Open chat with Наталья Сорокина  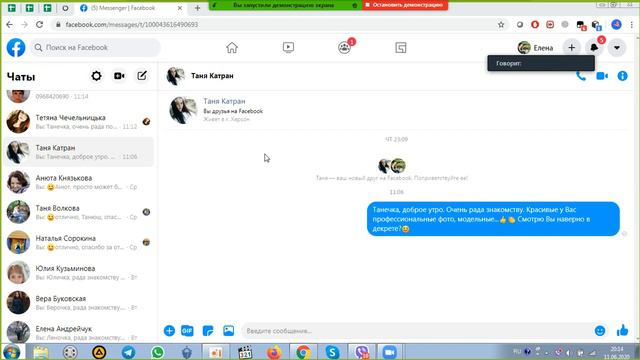point(78,242)
